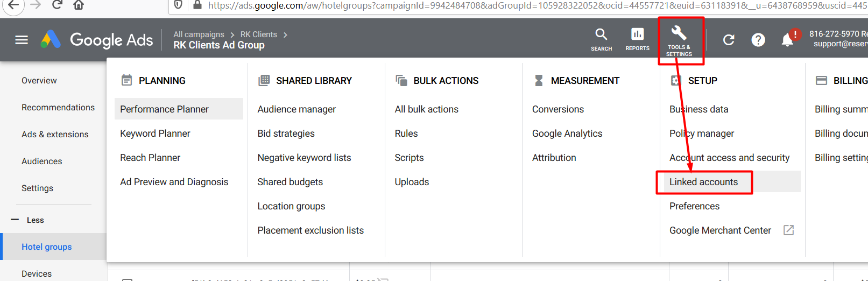
Task: Refresh data with the refresh icon
Action: pyautogui.click(x=729, y=40)
